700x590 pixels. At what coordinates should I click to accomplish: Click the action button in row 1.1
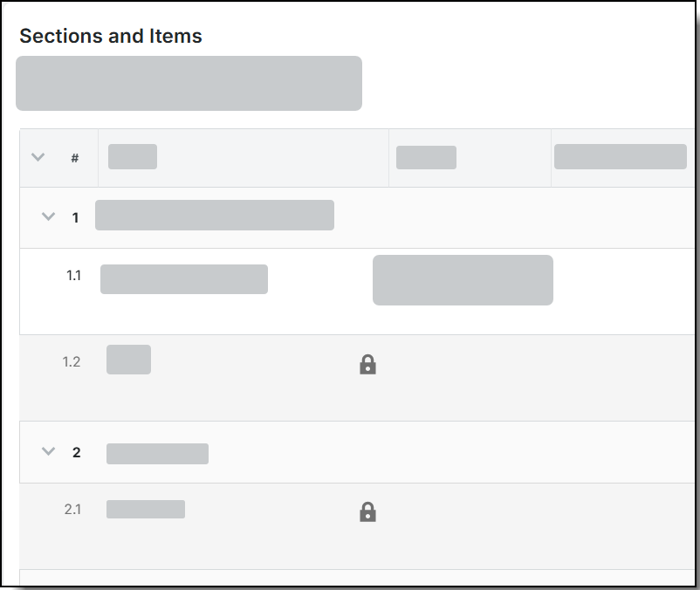463,280
